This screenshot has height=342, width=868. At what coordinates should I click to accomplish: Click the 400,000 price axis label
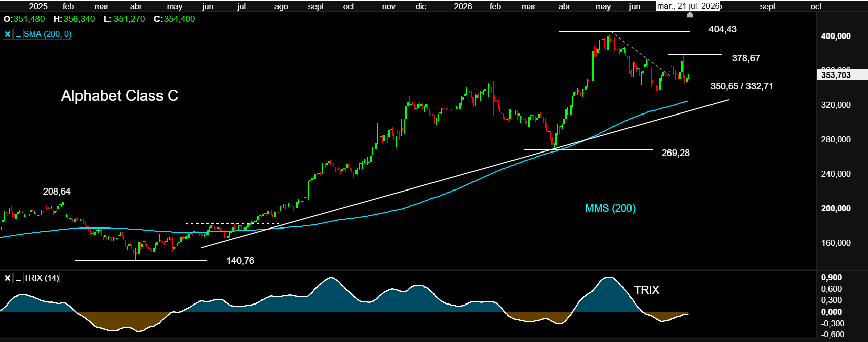click(836, 36)
